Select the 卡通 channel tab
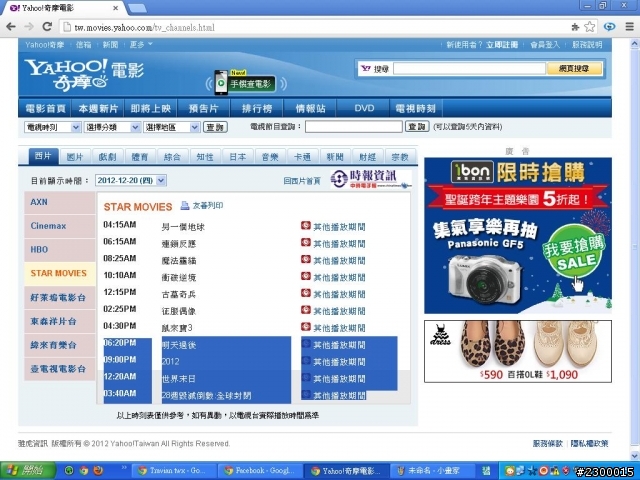 click(302, 157)
